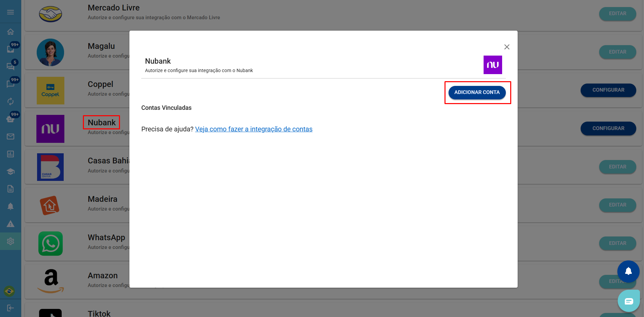Click Configurar for Nubank

pyautogui.click(x=608, y=128)
